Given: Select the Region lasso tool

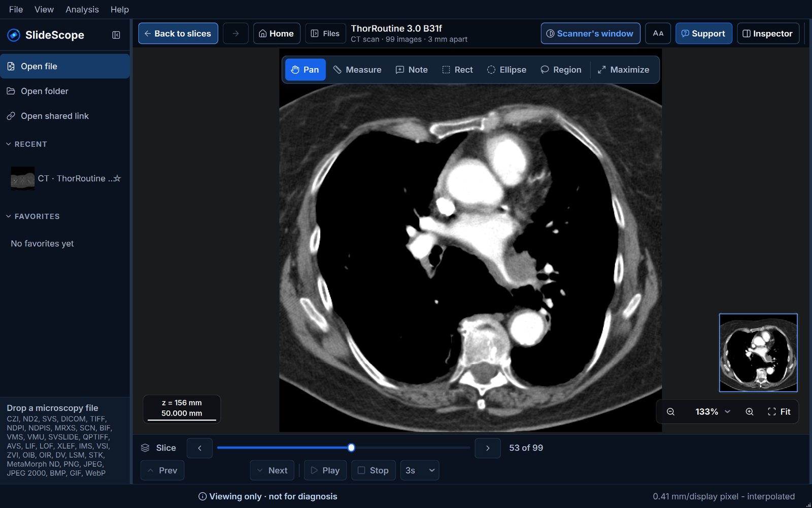Looking at the screenshot, I should click(x=561, y=70).
